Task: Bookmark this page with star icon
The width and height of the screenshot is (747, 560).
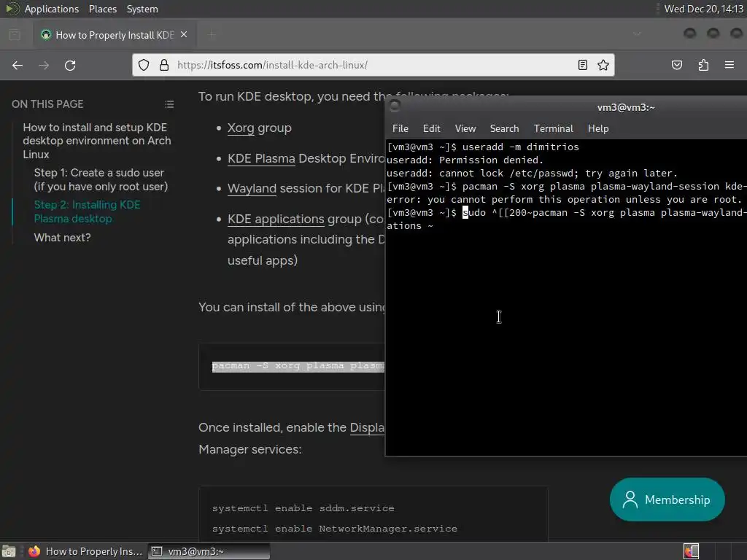Action: [x=603, y=65]
